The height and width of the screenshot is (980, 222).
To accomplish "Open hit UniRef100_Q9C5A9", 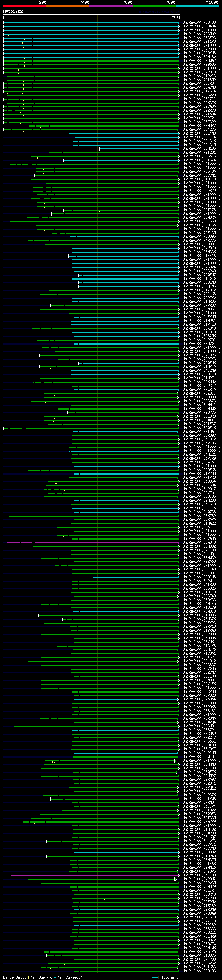I will (x=199, y=34).
